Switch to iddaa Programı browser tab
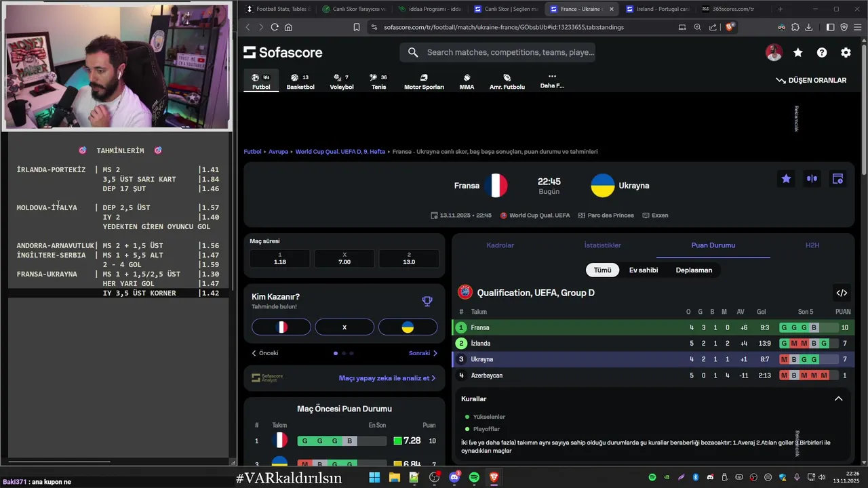Image resolution: width=868 pixels, height=488 pixels. click(x=431, y=9)
